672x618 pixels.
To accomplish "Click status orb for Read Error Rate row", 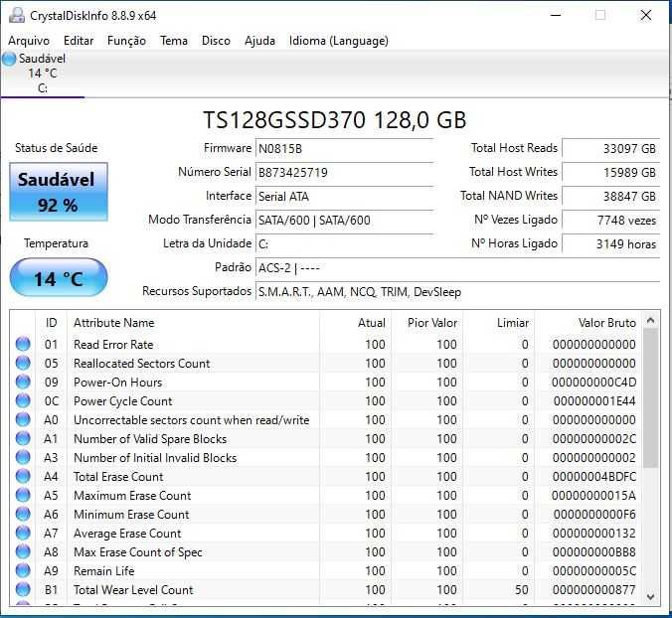I will [x=23, y=345].
